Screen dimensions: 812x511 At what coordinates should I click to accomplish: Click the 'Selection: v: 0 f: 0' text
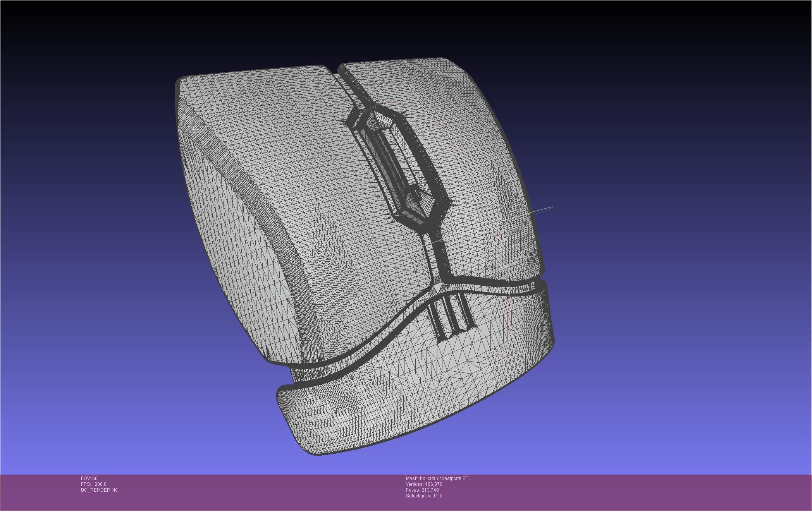point(424,496)
